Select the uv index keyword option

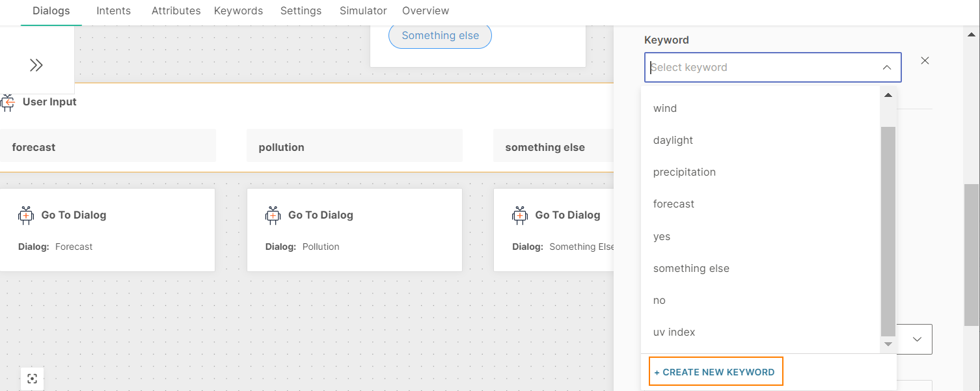674,332
